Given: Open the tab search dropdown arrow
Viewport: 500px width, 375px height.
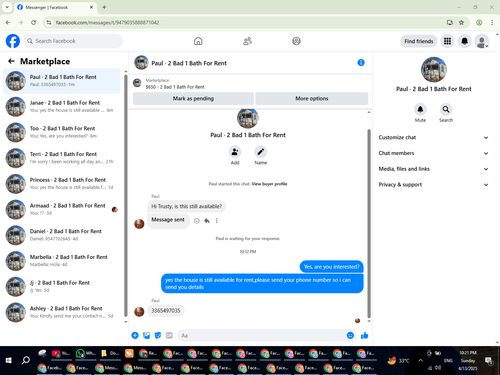Looking at the screenshot, I should (x=7, y=7).
